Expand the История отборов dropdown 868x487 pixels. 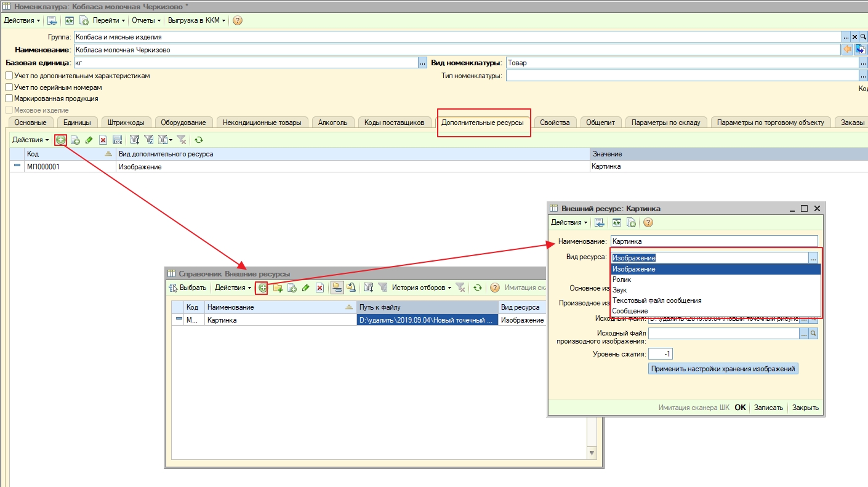tap(422, 288)
